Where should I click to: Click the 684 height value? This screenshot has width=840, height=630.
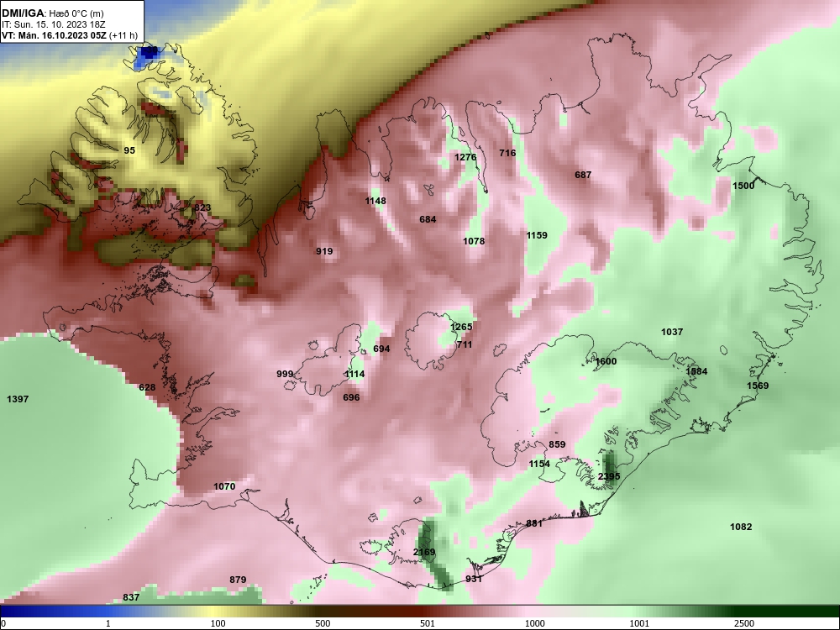(x=428, y=219)
